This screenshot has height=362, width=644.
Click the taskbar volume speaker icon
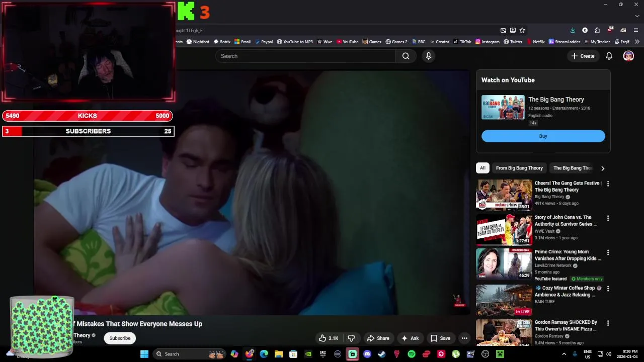(x=608, y=354)
